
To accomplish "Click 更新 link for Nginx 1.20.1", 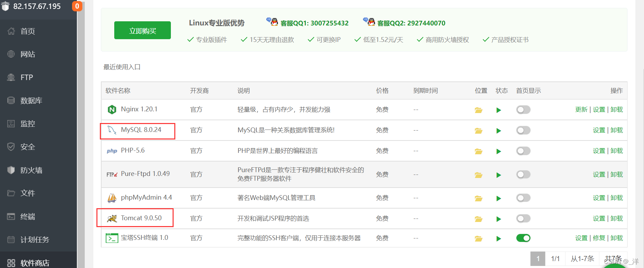I will pos(581,110).
